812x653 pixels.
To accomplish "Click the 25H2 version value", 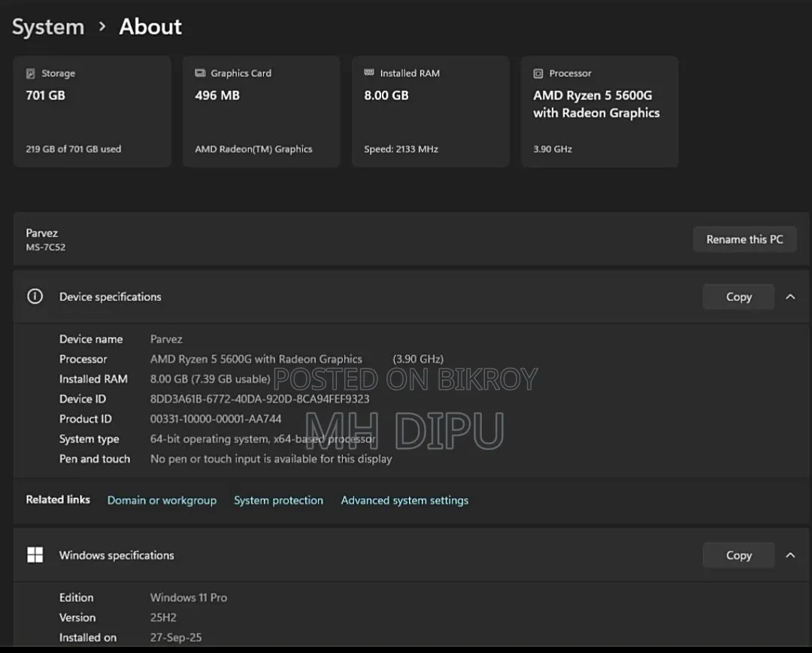I will (163, 618).
